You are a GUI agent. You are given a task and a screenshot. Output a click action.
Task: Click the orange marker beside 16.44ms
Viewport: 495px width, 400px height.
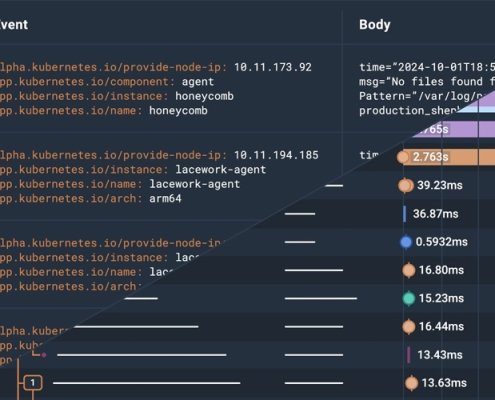[409, 327]
